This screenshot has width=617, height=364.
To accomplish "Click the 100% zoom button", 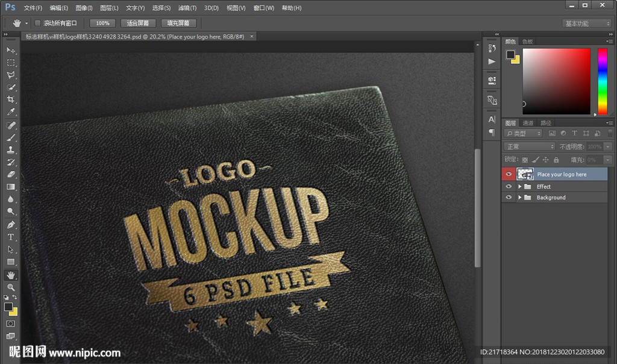I will pyautogui.click(x=102, y=23).
